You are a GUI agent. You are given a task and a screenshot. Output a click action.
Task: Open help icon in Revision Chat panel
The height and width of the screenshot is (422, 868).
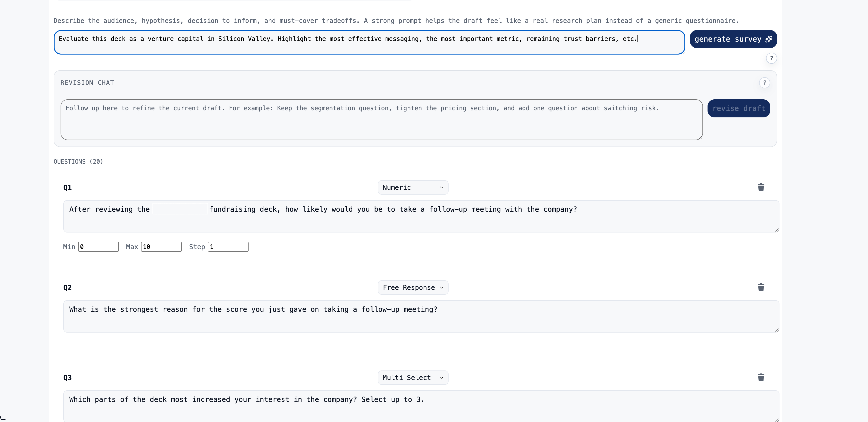pos(764,83)
